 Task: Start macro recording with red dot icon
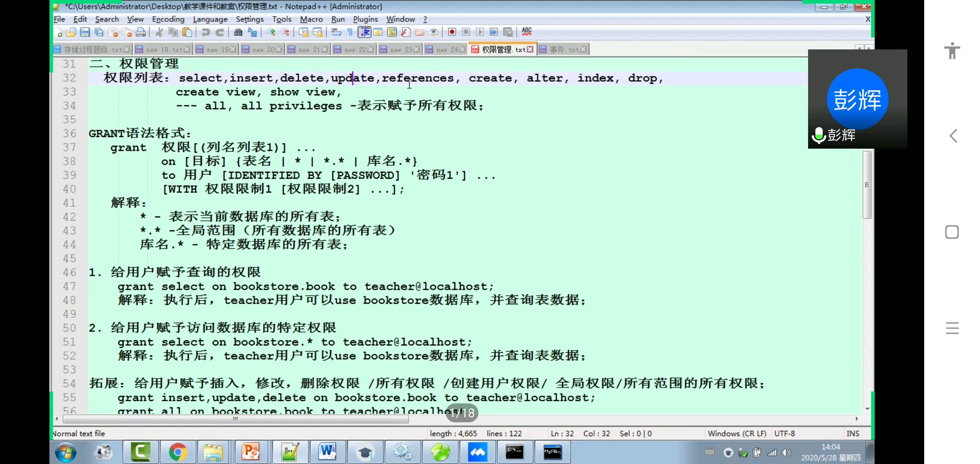[x=452, y=32]
